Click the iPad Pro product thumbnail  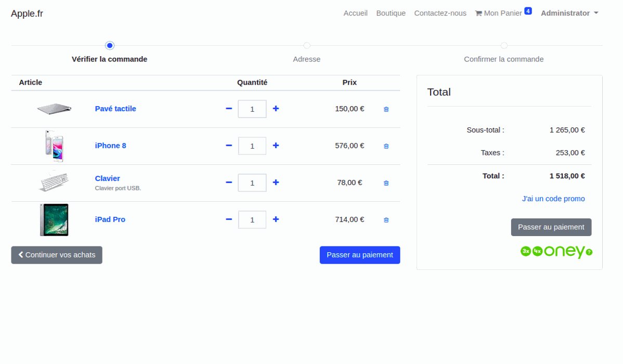click(54, 219)
